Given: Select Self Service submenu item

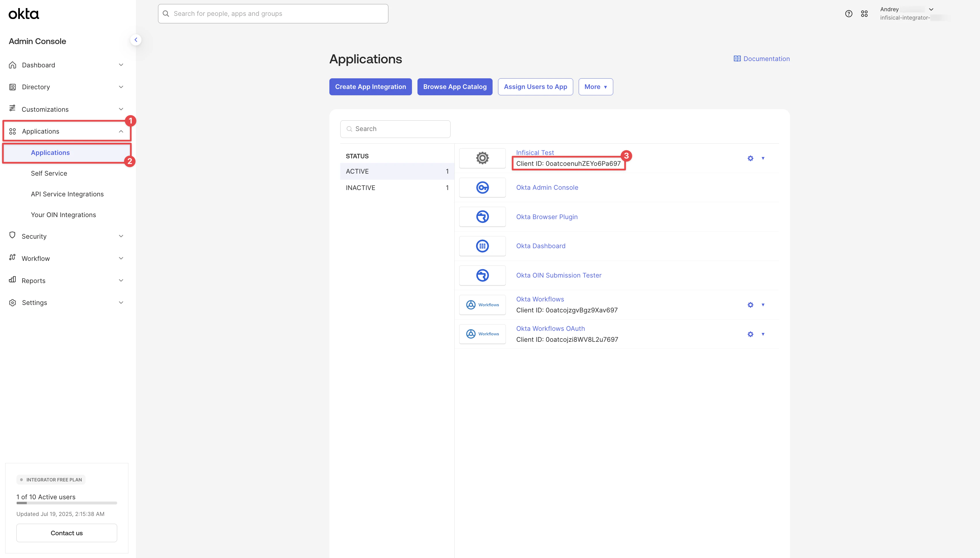Looking at the screenshot, I should tap(49, 173).
